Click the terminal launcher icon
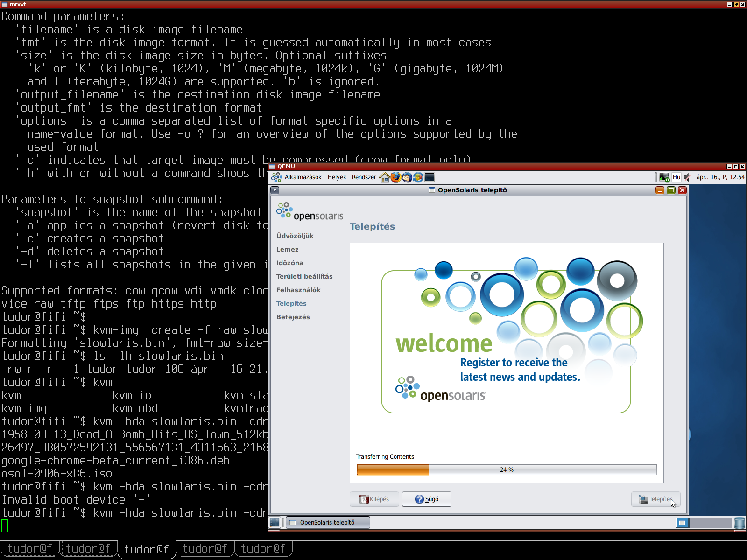 click(430, 177)
